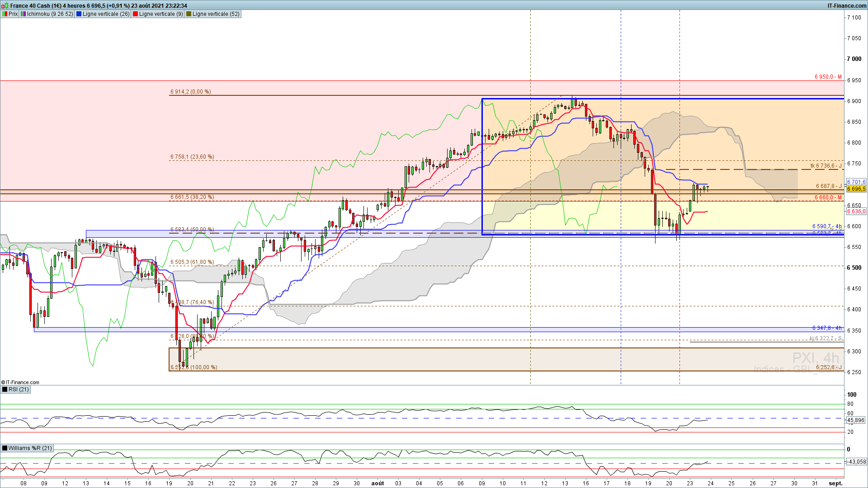Select the Fibonacci label 6 661,5 (38,20 %)
This screenshot has width=868, height=488.
point(192,197)
